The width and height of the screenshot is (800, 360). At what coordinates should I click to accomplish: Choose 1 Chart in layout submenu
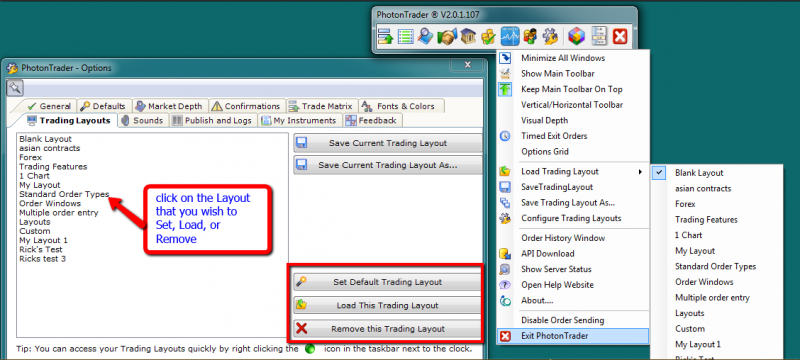[x=717, y=235]
